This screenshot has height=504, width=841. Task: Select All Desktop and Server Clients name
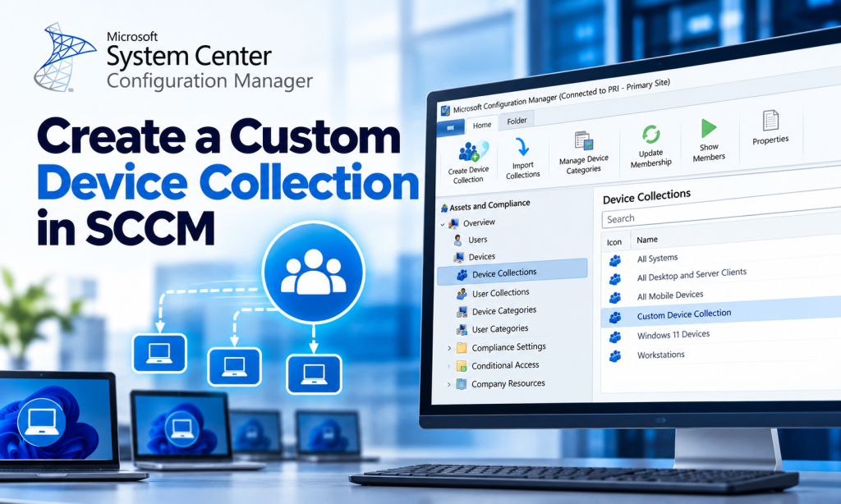[x=692, y=274]
